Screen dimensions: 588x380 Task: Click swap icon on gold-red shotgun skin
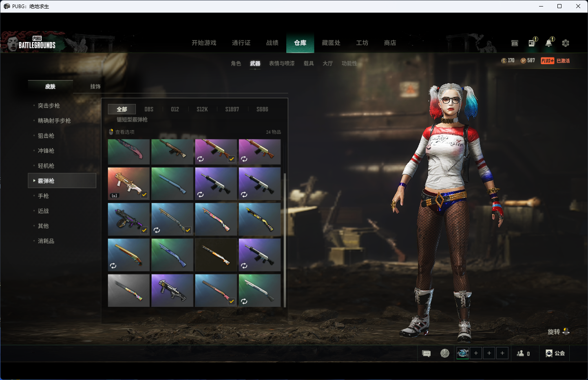click(x=113, y=266)
